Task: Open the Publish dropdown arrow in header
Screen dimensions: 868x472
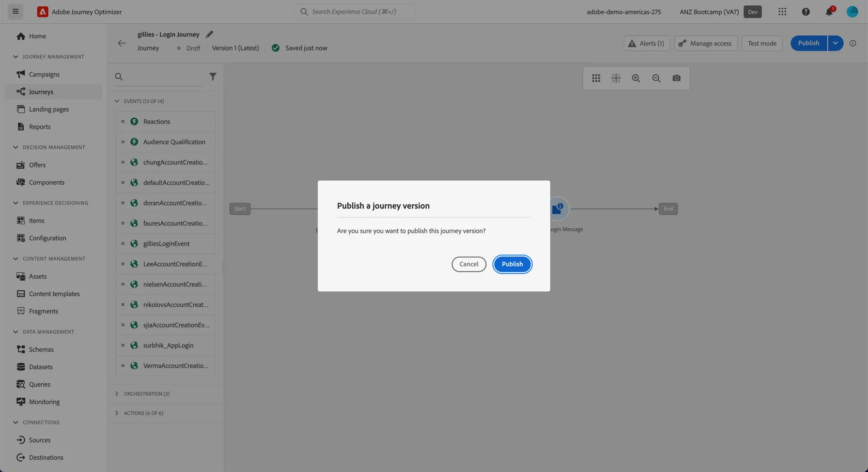Action: 835,43
